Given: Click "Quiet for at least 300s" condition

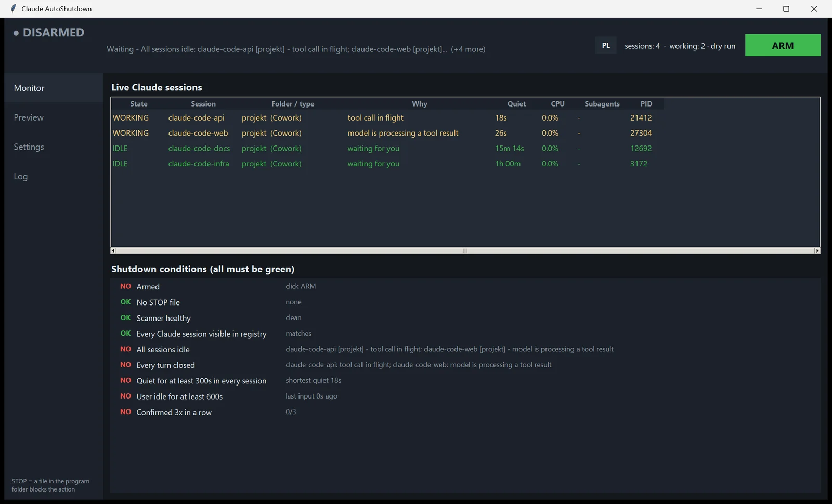Looking at the screenshot, I should [x=201, y=381].
